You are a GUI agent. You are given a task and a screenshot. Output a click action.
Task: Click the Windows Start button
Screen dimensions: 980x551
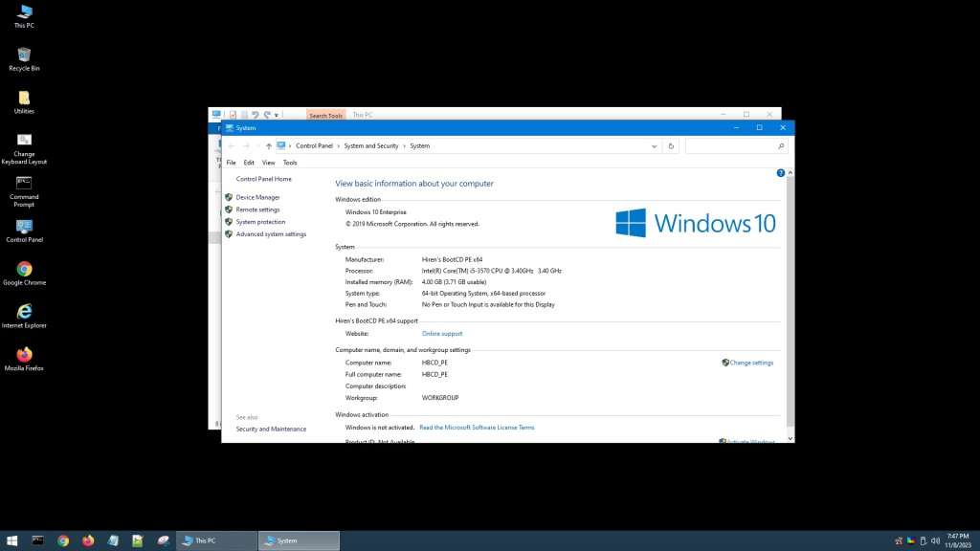(12, 540)
